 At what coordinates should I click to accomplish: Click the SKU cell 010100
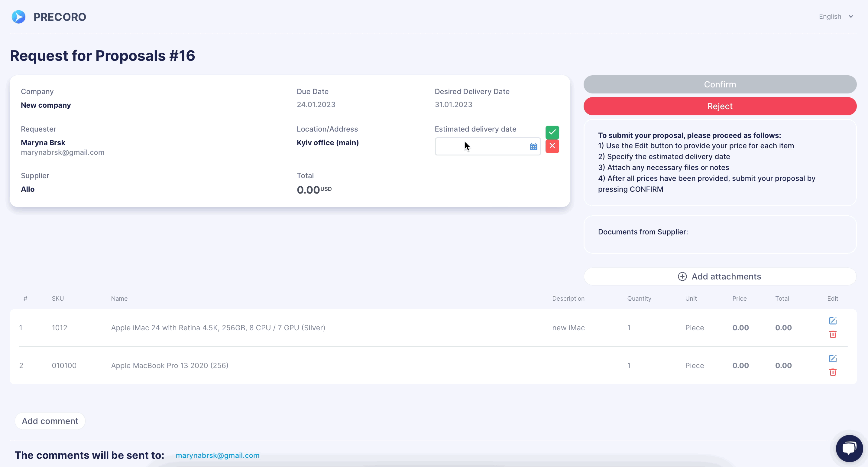pos(64,365)
